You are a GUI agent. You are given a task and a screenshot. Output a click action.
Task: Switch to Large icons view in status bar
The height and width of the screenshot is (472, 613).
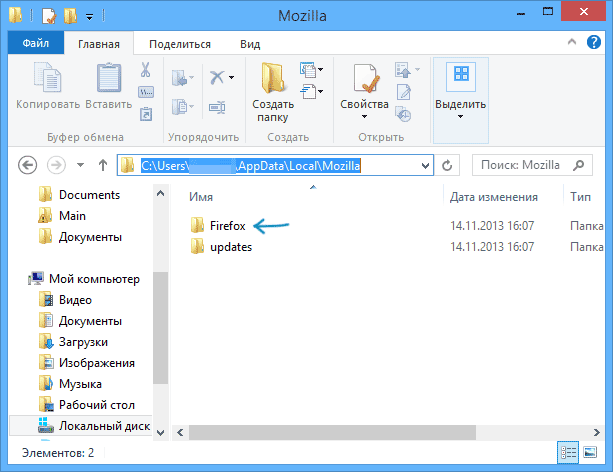point(590,453)
